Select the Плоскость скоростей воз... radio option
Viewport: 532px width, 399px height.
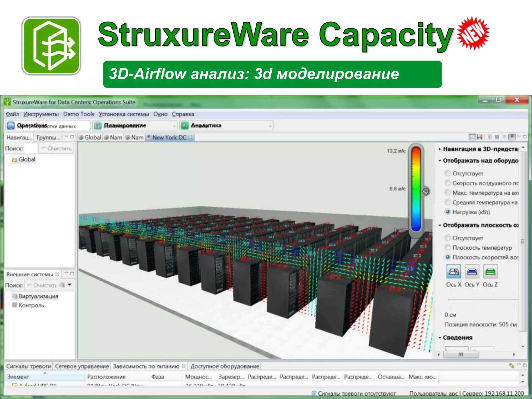tap(448, 257)
